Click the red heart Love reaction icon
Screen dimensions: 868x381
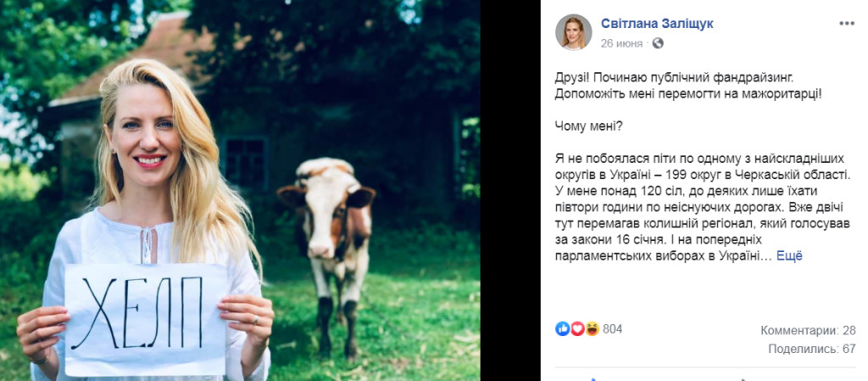point(577,329)
